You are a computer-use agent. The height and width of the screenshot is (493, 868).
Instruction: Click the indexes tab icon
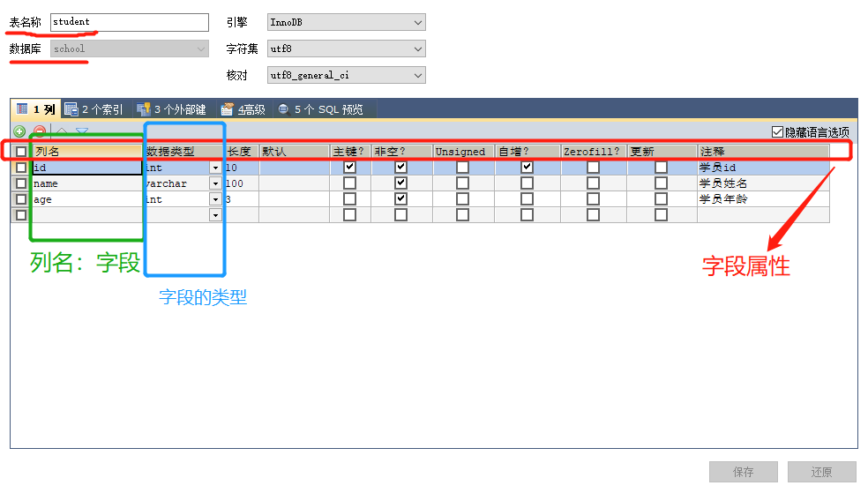[x=71, y=109]
